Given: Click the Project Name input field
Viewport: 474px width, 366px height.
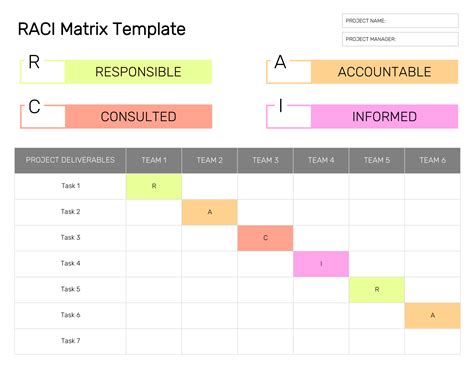Looking at the screenshot, I should click(400, 21).
